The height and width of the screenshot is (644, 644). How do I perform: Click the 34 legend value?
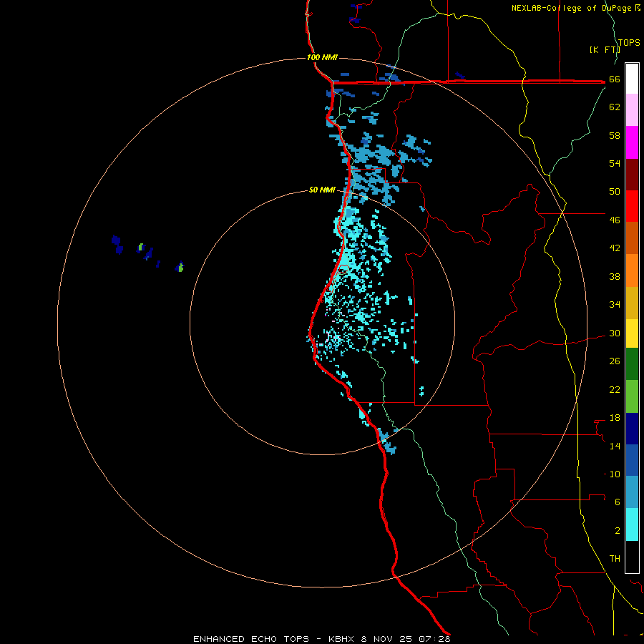click(615, 304)
